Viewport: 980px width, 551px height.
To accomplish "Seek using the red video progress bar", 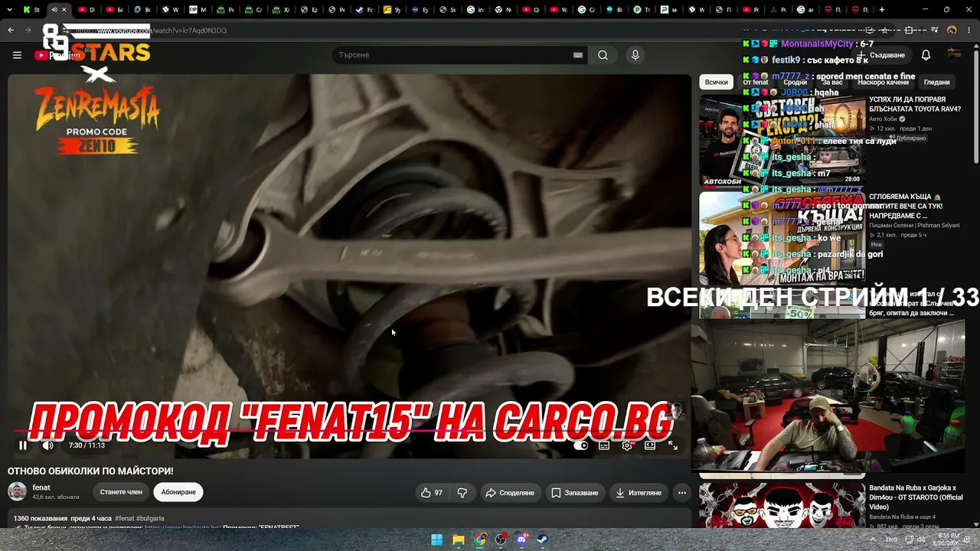I will click(348, 432).
